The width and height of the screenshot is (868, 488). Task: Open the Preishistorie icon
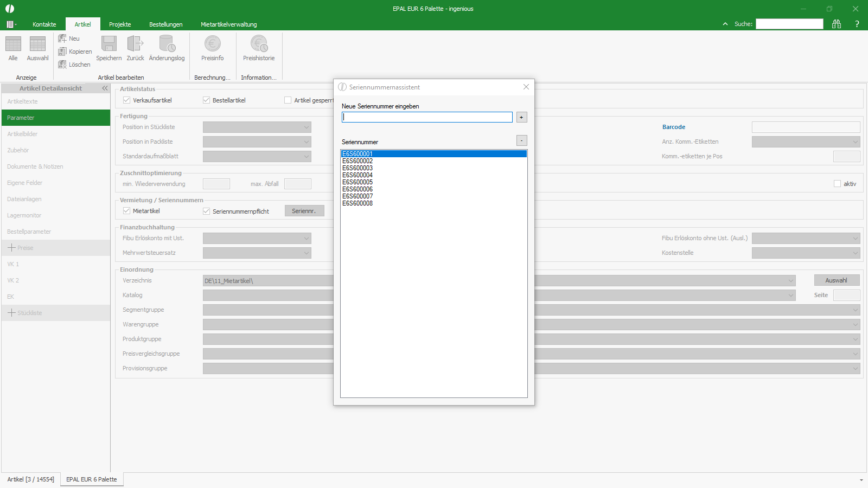coord(259,43)
